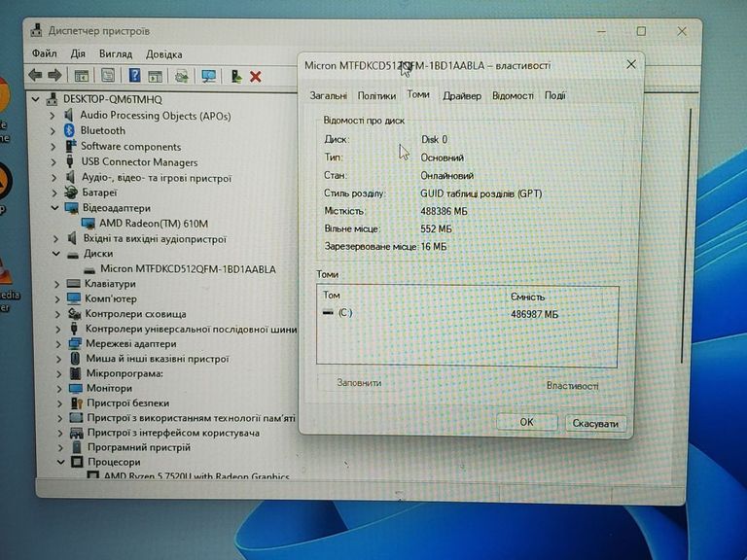Select the Bluetooth category icon
This screenshot has width=747, height=560.
point(70,130)
